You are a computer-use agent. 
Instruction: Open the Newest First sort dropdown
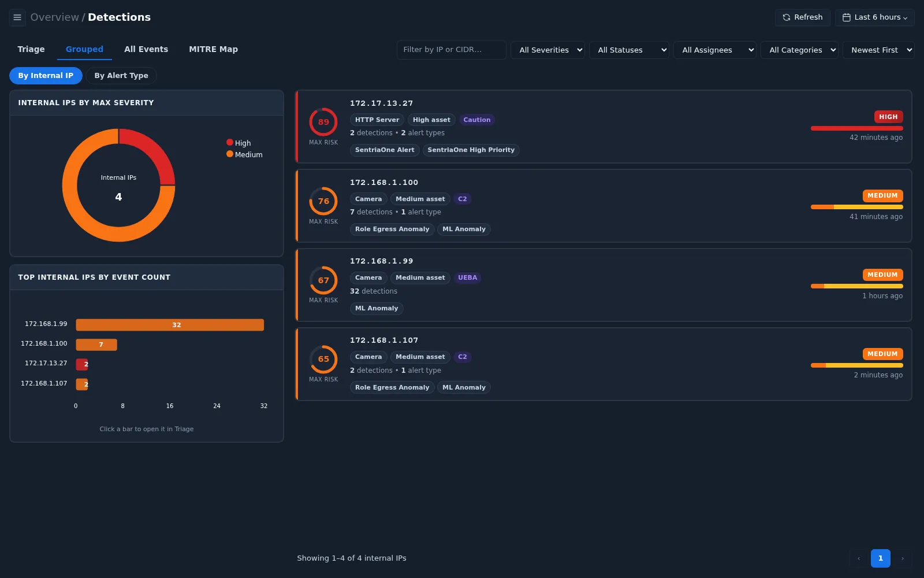(x=878, y=50)
